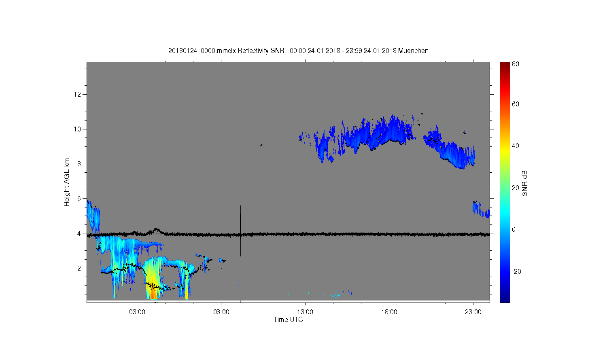This screenshot has height=364, width=607.
Task: Click the height tick label 6
Action: tap(79, 199)
